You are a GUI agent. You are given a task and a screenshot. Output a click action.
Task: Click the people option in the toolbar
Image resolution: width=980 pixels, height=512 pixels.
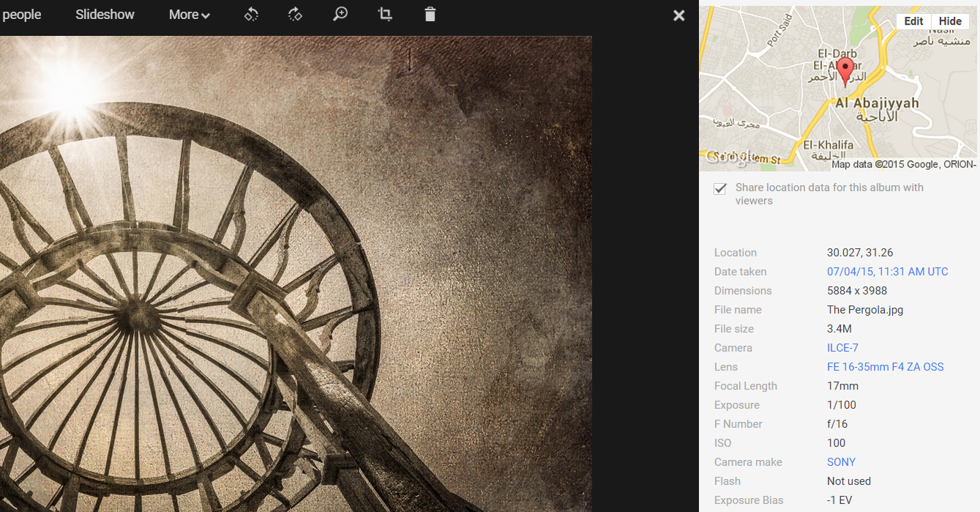click(x=22, y=15)
